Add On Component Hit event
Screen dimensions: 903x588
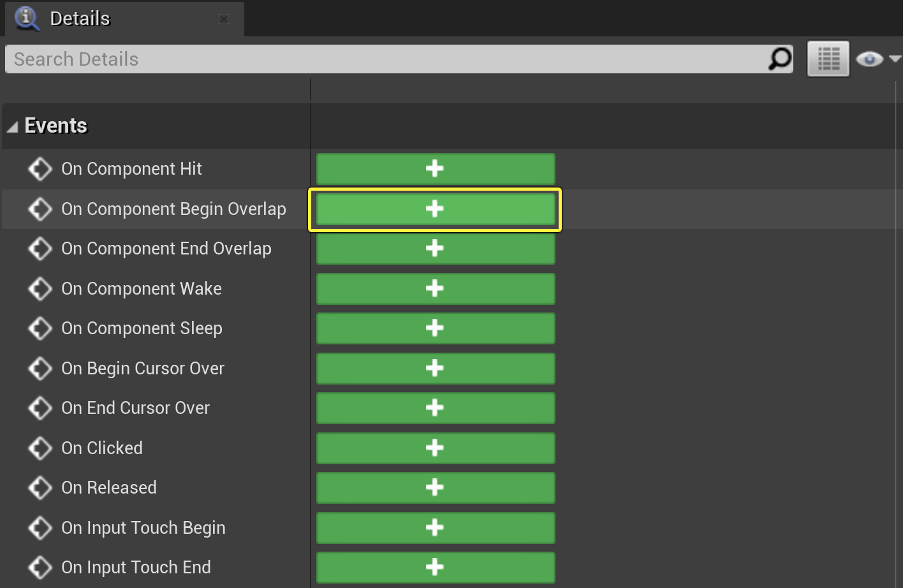[x=435, y=169]
